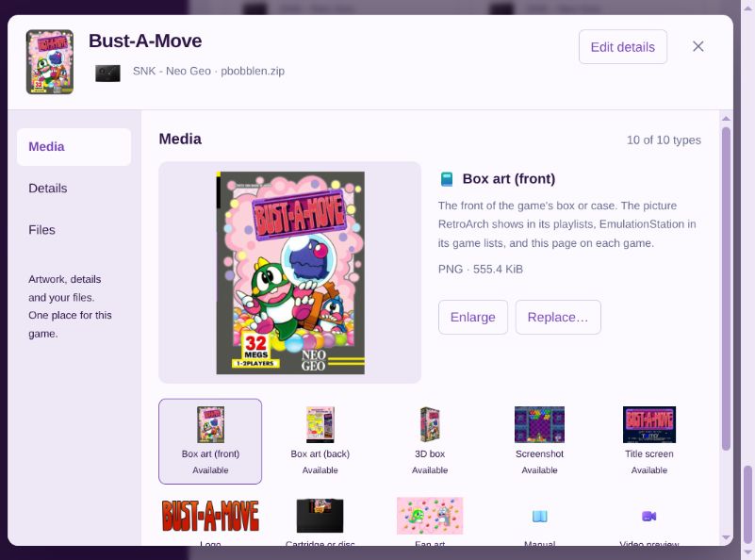Click the page scrollbar thumb behind dialog

747,504
